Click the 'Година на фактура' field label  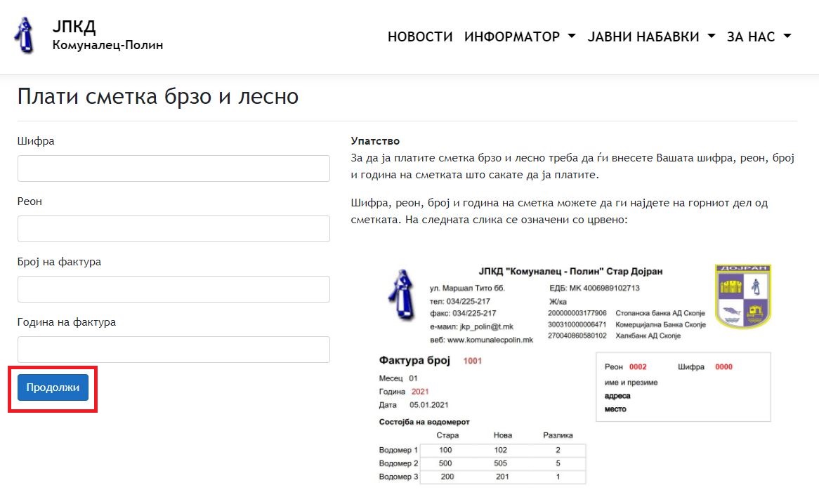pyautogui.click(x=66, y=322)
